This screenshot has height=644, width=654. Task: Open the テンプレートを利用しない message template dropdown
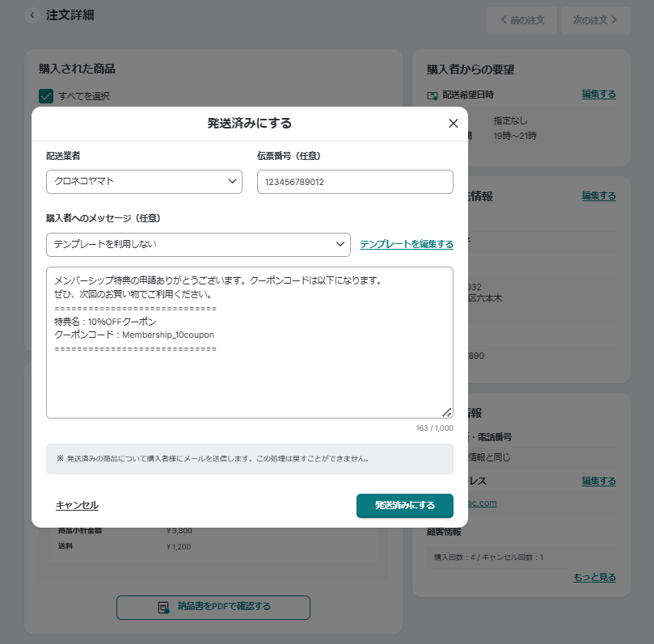click(x=198, y=245)
